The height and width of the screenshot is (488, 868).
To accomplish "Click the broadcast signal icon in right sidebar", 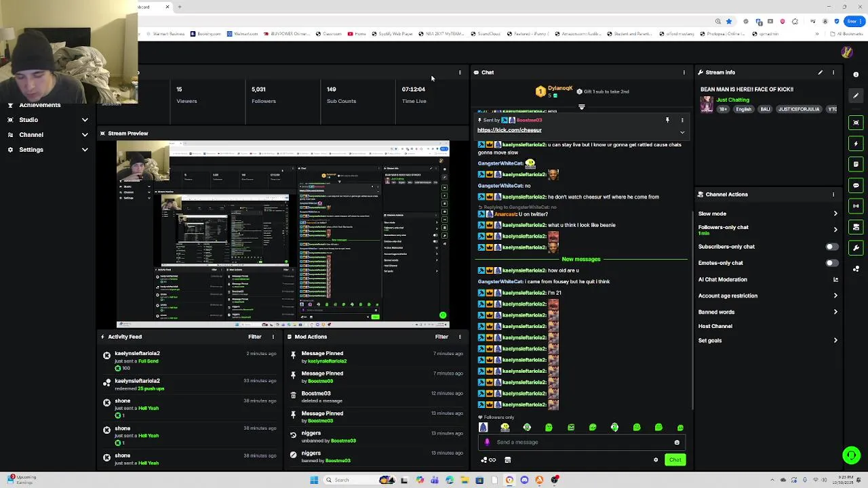I will (x=856, y=206).
